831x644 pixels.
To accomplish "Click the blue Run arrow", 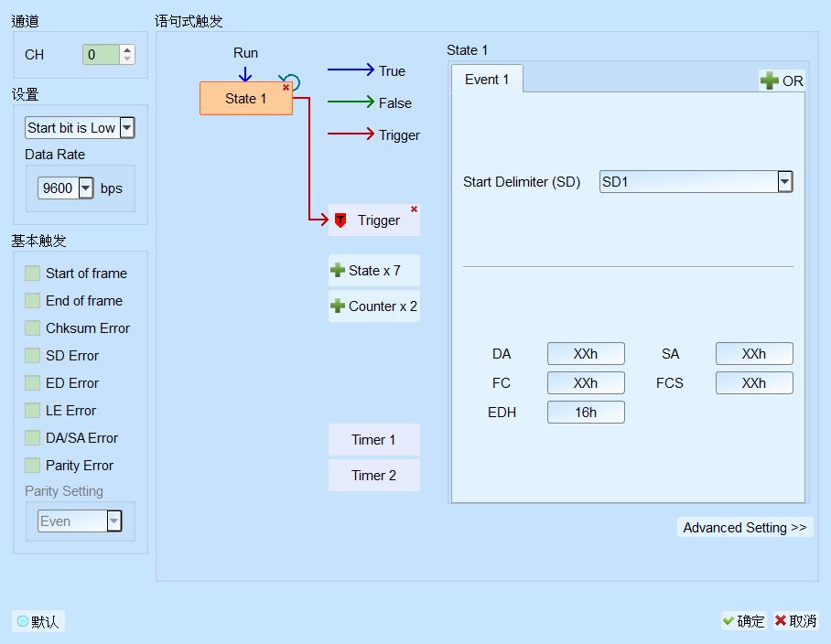I will [x=245, y=73].
